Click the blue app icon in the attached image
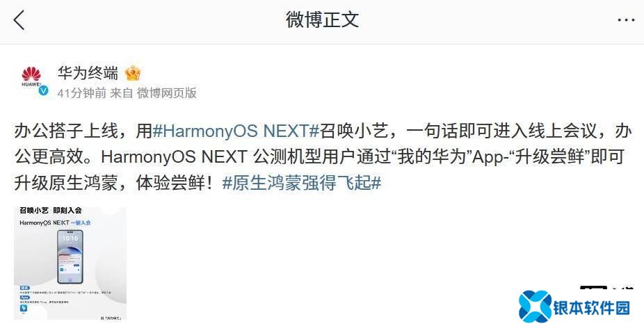This screenshot has height=324, width=644. coord(24,308)
